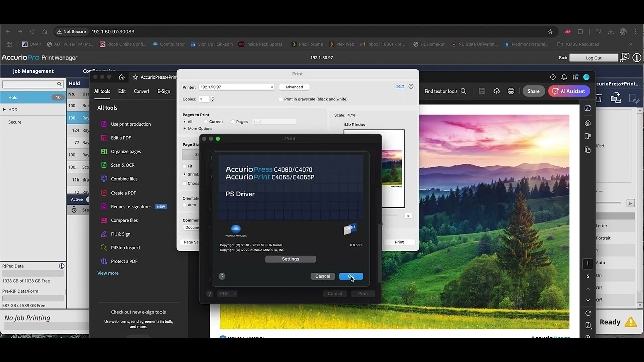This screenshot has height=362, width=644.
Task: Click the print preview page thumbnail
Action: pos(374,168)
